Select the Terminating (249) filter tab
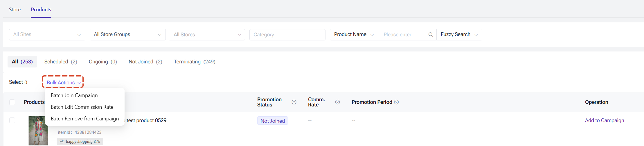 [195, 62]
